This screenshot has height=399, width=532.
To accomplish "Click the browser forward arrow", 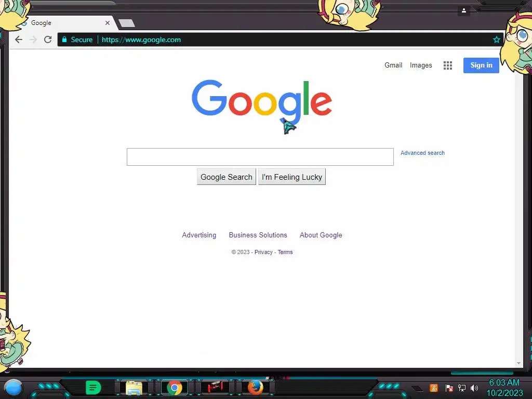I will 33,39.
